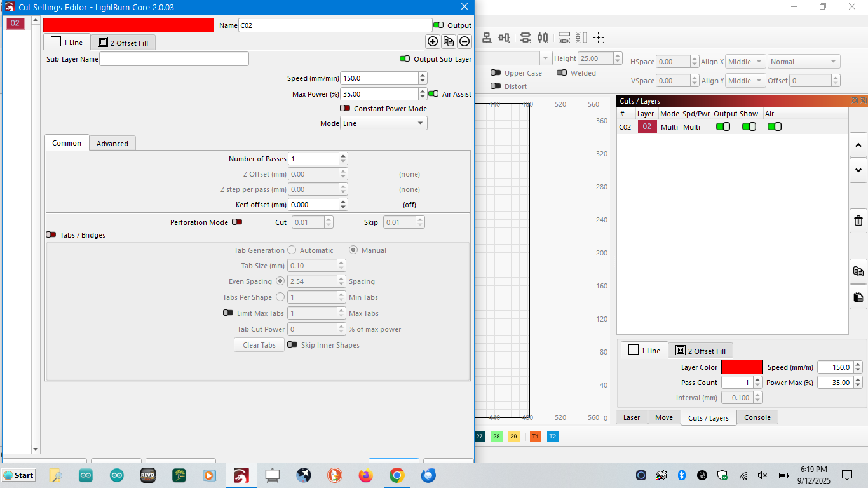Click the red Layer Color swatch
Viewport: 868px width, 488px height.
point(742,367)
